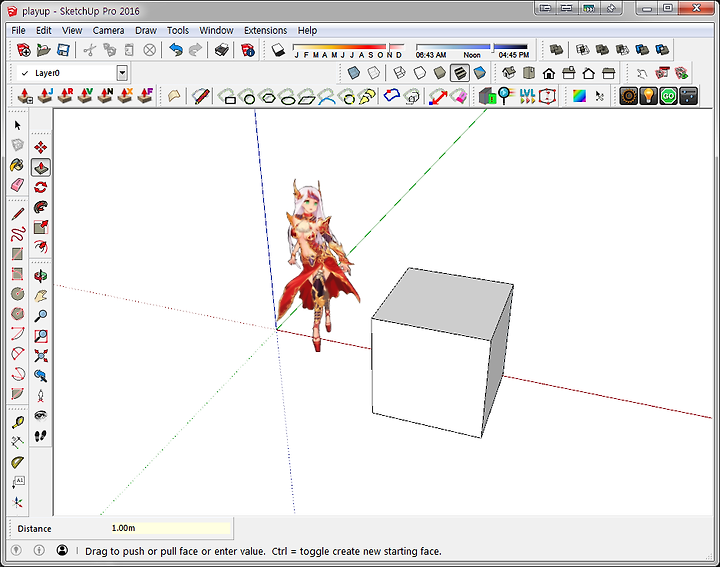Switch to Front view house icon

pos(549,73)
